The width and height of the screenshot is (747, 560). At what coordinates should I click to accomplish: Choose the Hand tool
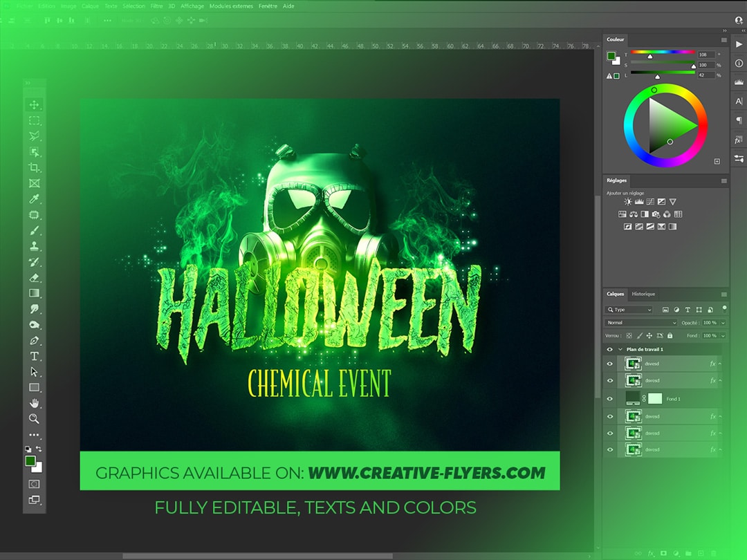34,403
